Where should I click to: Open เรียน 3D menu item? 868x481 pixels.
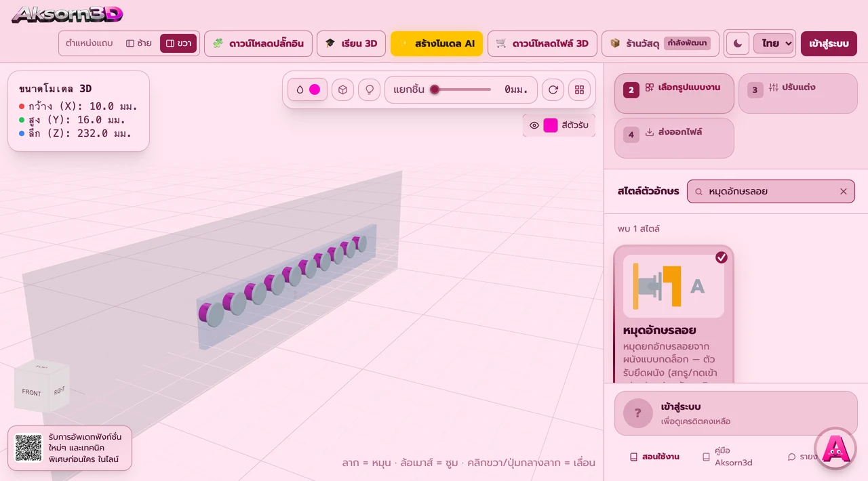(x=351, y=43)
